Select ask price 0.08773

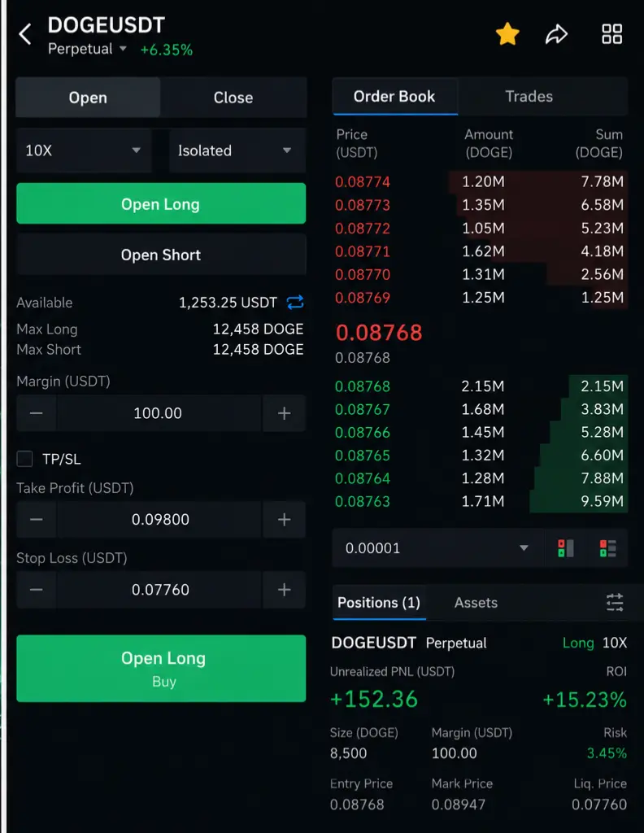[363, 204]
